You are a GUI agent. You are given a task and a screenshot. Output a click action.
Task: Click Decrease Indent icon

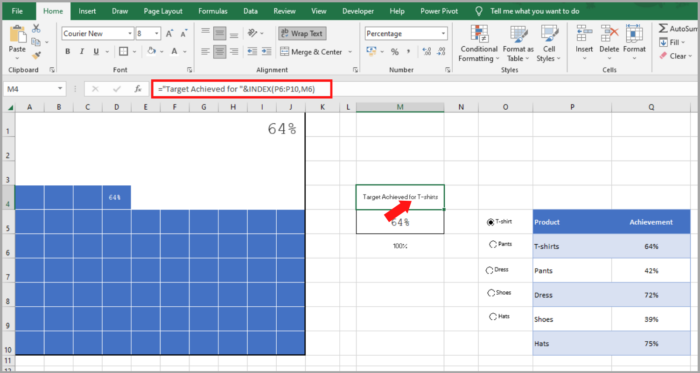(x=252, y=52)
